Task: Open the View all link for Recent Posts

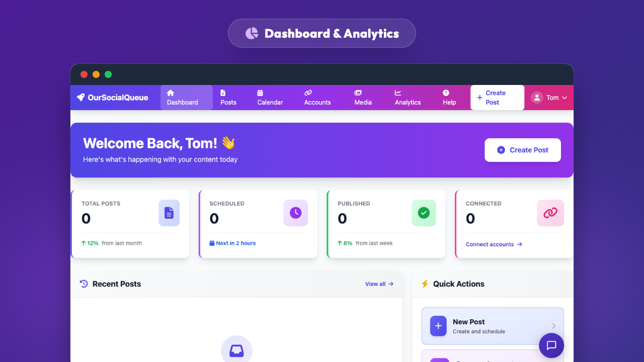Action: click(379, 284)
